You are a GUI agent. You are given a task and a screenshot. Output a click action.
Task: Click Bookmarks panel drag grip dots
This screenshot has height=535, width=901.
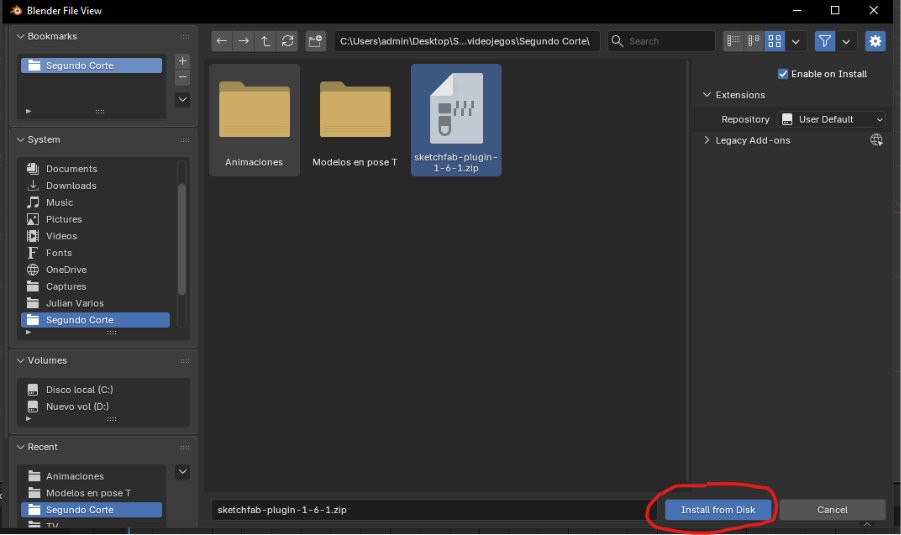tap(184, 37)
